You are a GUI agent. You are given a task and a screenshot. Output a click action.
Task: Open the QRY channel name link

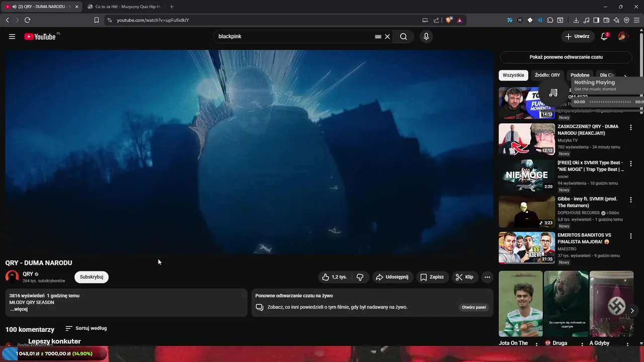point(28,274)
